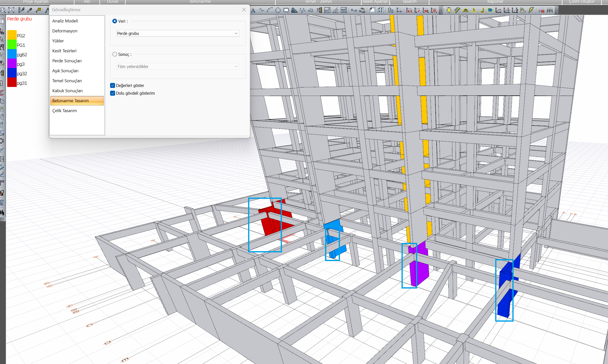The width and height of the screenshot is (608, 364).
Task: Open the 'Perde grubu' dropdown
Action: point(178,33)
